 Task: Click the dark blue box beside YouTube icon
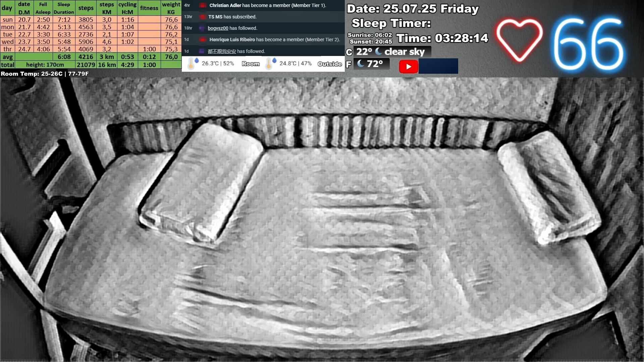click(438, 66)
